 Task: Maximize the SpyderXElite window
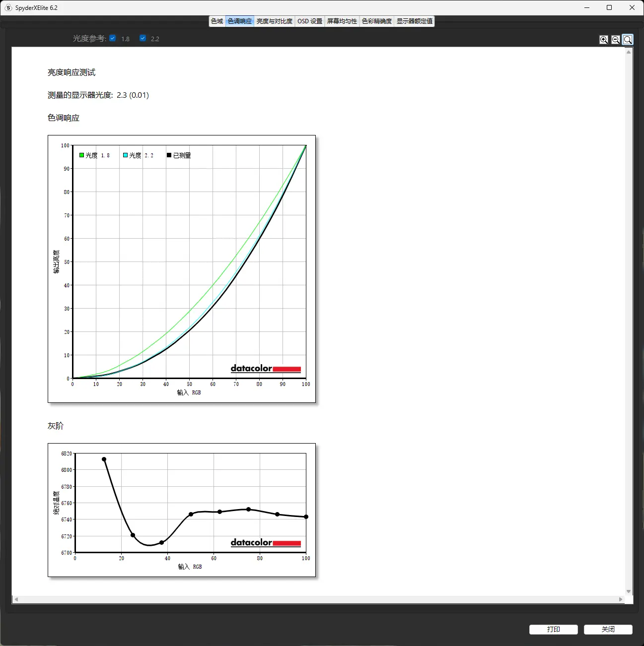tap(609, 7)
